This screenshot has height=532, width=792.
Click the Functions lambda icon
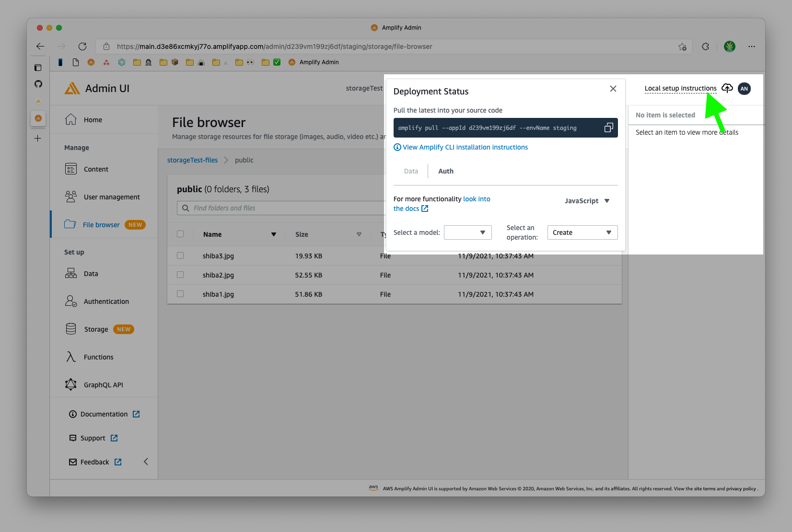pos(71,357)
